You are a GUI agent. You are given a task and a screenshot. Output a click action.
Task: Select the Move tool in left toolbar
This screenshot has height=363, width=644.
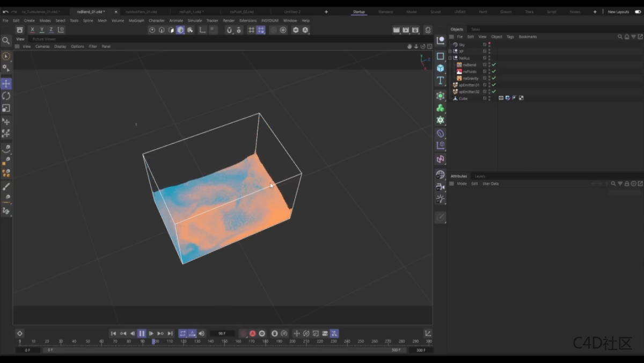pyautogui.click(x=6, y=84)
